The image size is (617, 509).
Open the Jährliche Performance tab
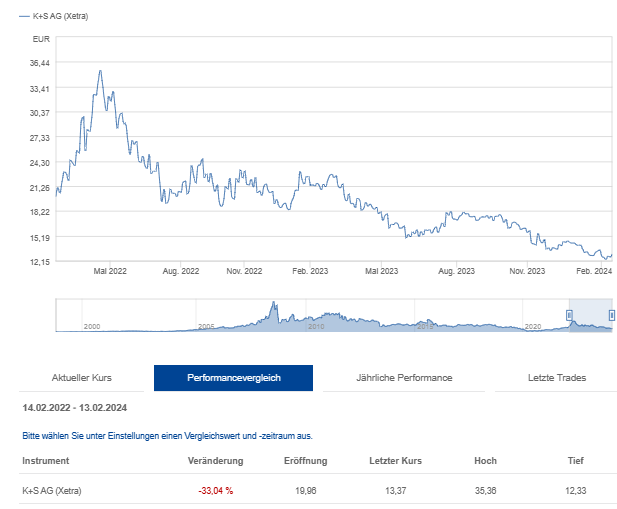(x=404, y=378)
